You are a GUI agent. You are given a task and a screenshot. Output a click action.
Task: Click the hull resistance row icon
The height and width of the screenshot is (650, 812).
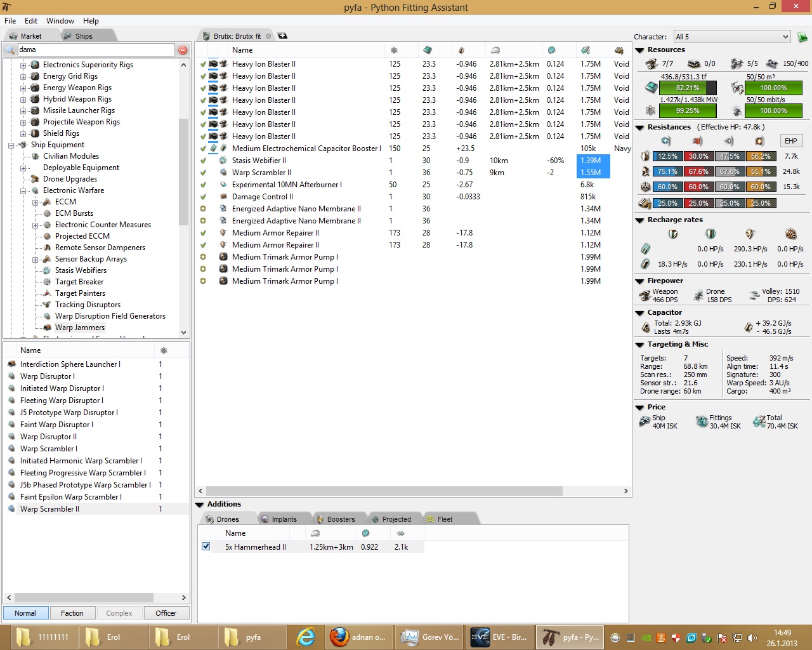[x=645, y=187]
